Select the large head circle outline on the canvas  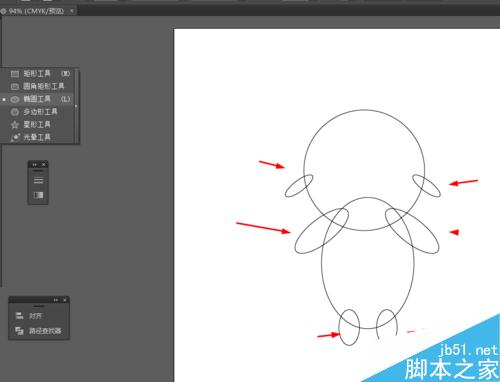pyautogui.click(x=364, y=110)
